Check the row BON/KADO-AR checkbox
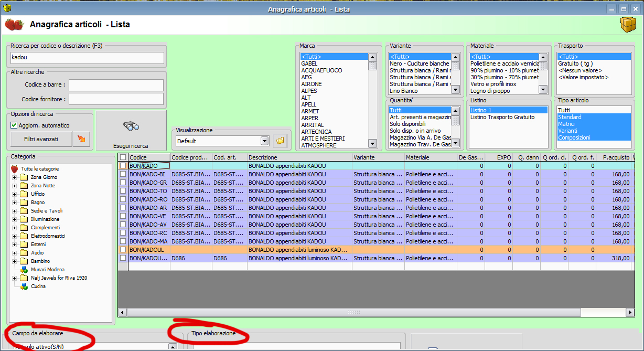This screenshot has width=644, height=351. pyautogui.click(x=123, y=208)
